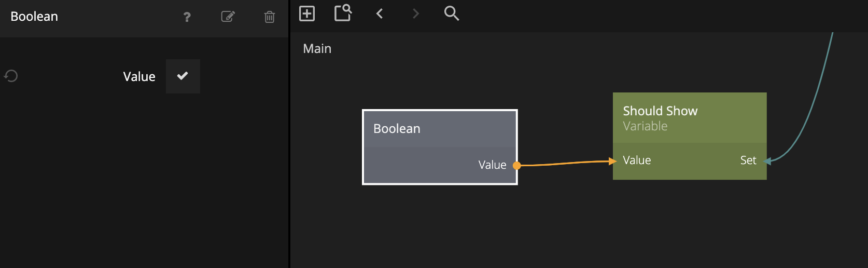Screen dimensions: 868x268
Task: Open help for the Boolean node
Action: 187,17
